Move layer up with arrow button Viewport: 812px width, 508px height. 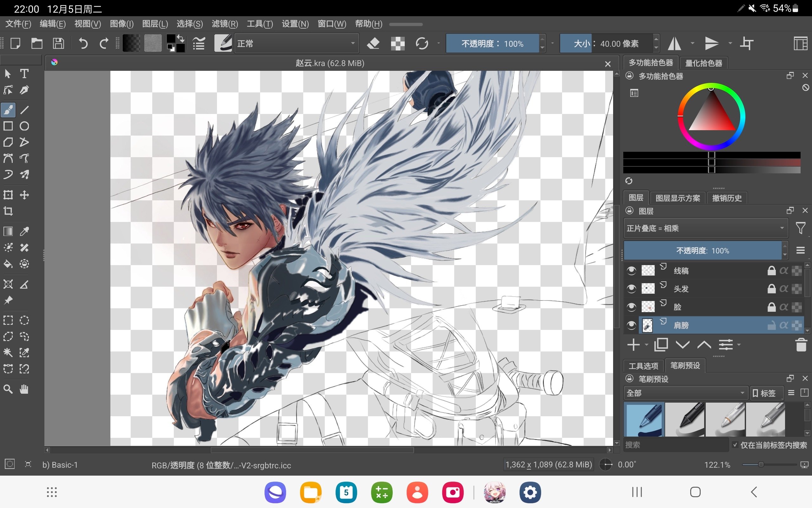704,345
